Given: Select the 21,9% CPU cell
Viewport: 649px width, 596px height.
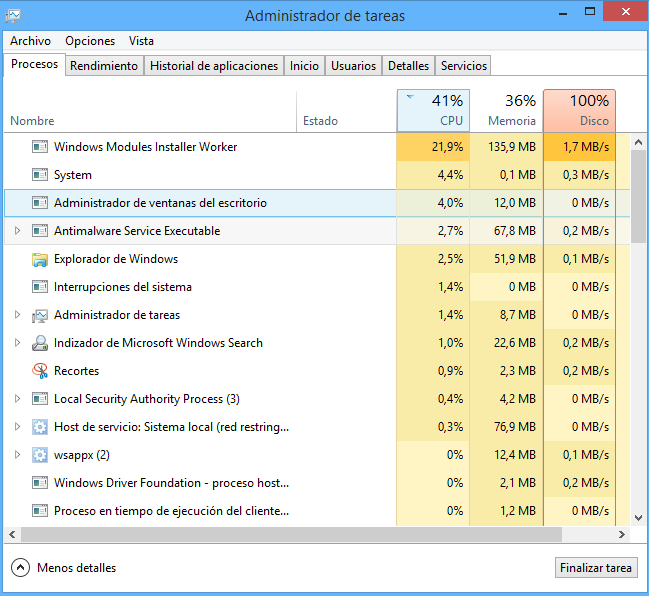Looking at the screenshot, I should pos(433,147).
